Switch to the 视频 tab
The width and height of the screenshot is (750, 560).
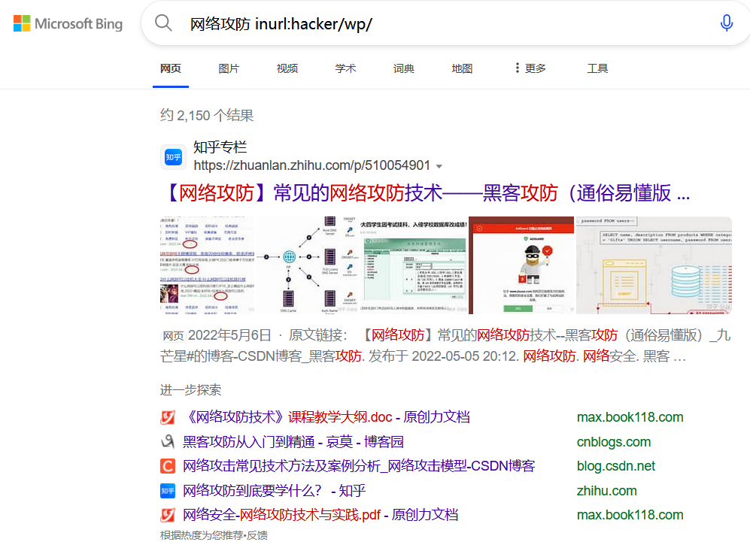(287, 68)
